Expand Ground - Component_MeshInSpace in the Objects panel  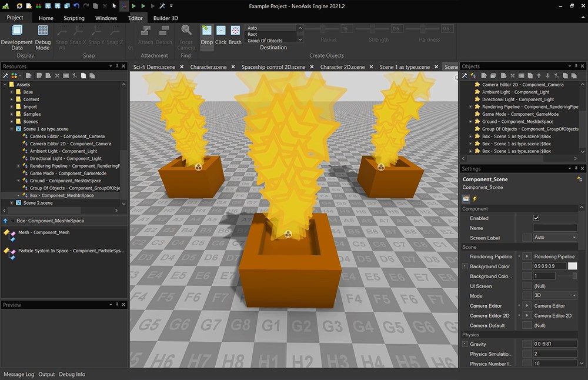click(x=470, y=122)
